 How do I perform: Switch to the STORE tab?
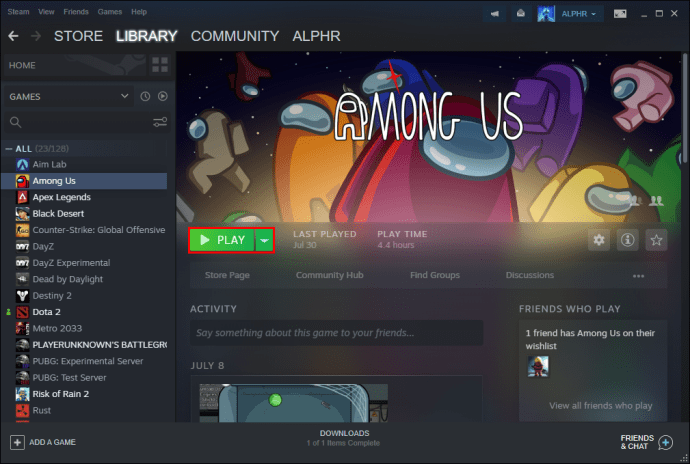[x=78, y=36]
